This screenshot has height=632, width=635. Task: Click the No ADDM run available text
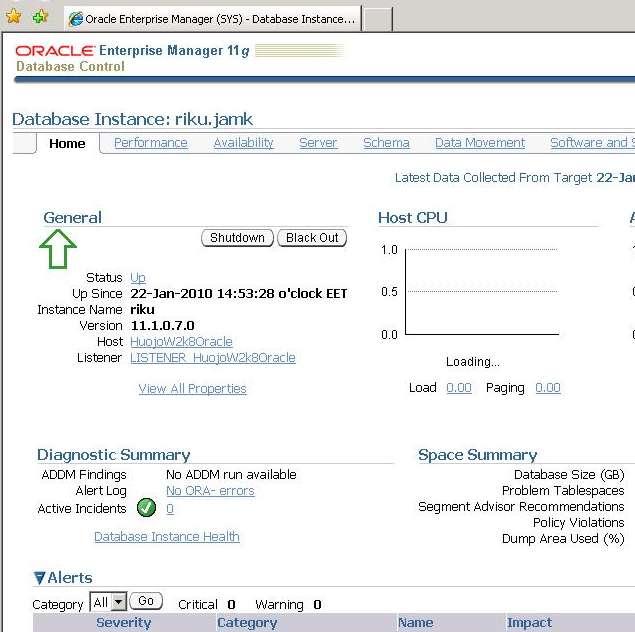coord(231,475)
